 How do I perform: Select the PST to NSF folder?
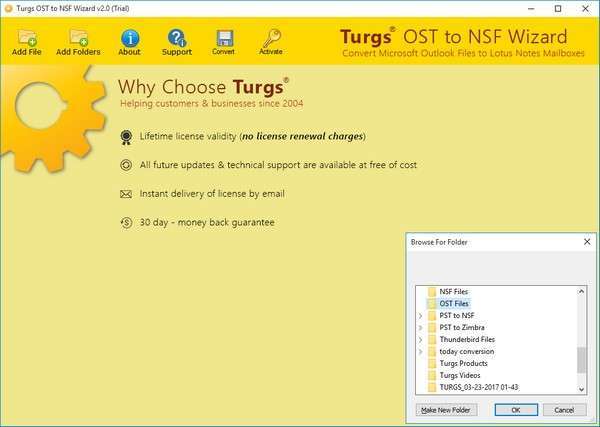pos(457,316)
